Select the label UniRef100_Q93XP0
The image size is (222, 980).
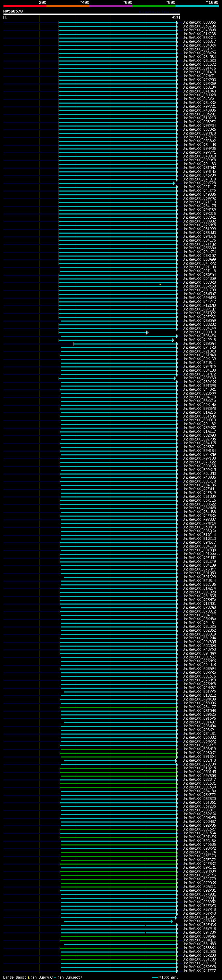(199, 53)
